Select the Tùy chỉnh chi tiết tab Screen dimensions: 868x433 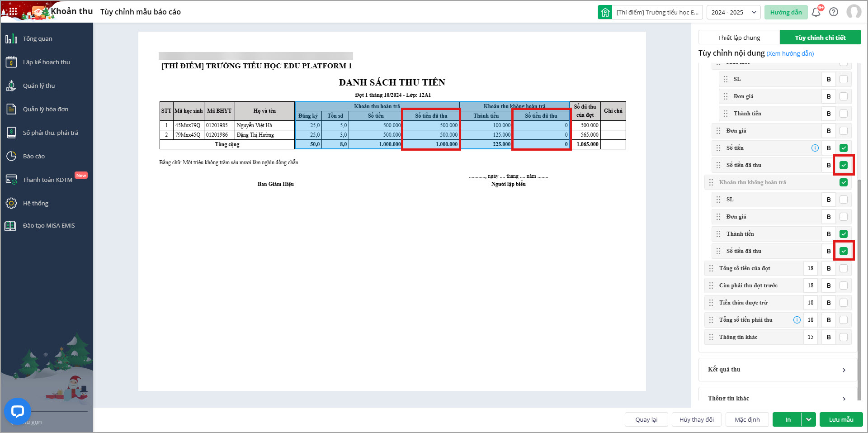point(820,38)
